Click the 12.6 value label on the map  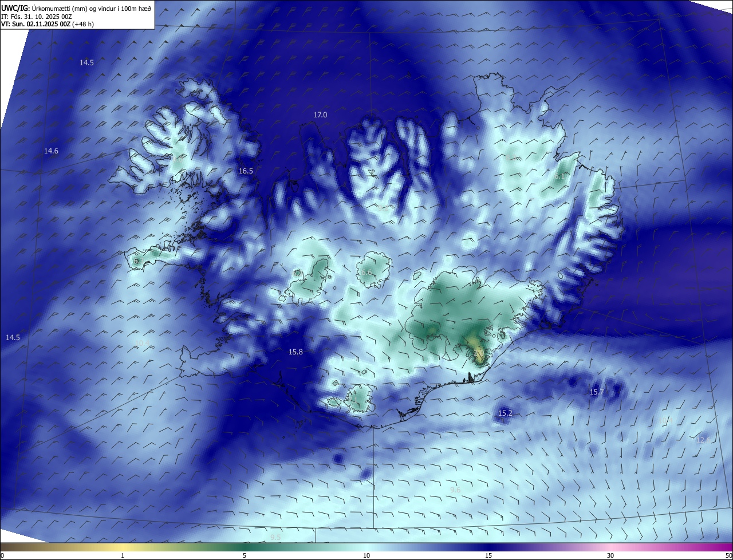pyautogui.click(x=703, y=440)
